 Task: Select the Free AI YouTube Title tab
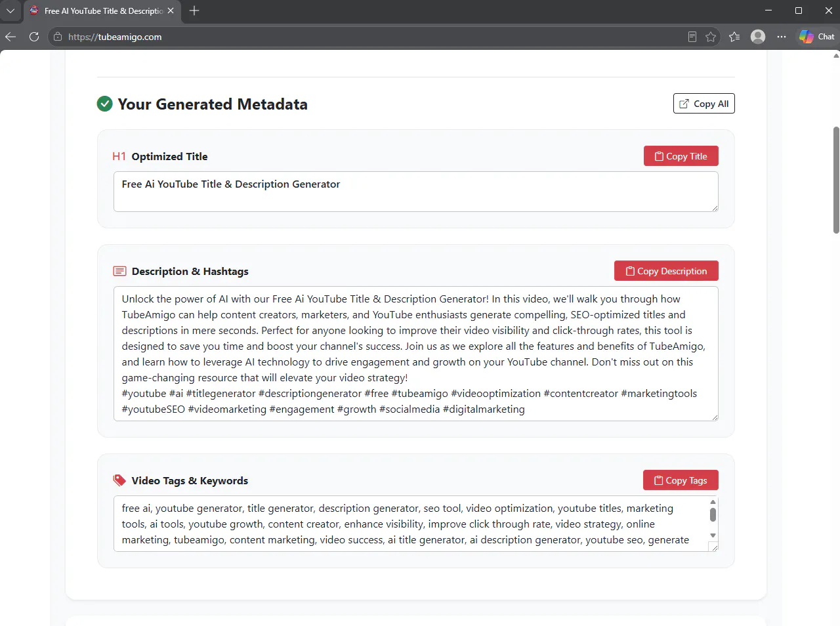pos(102,11)
